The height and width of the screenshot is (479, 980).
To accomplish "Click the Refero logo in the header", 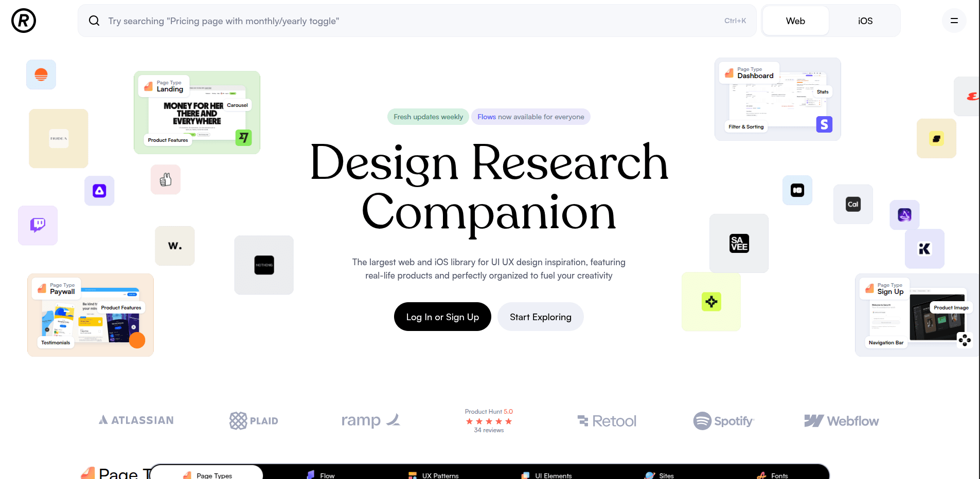I will click(x=24, y=21).
